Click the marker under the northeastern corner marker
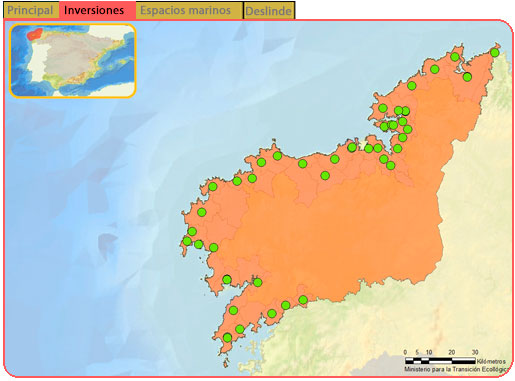The width and height of the screenshot is (515, 381). point(467,77)
